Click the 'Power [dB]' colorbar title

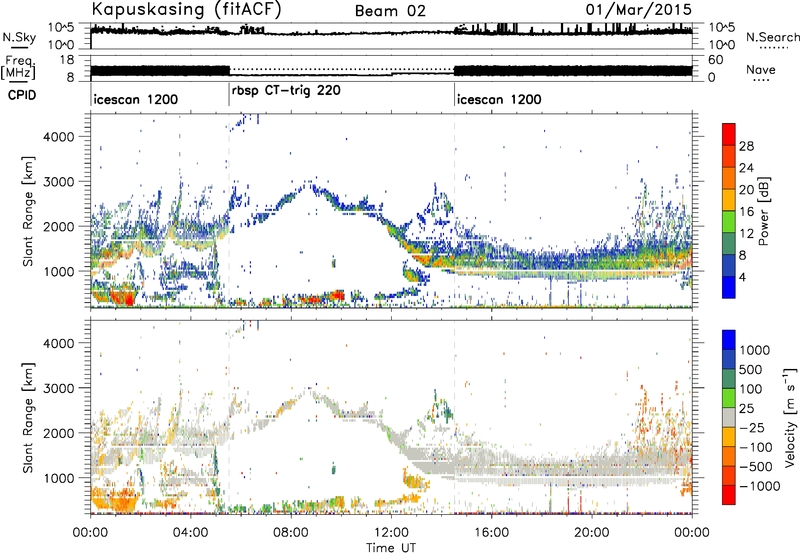(x=764, y=211)
